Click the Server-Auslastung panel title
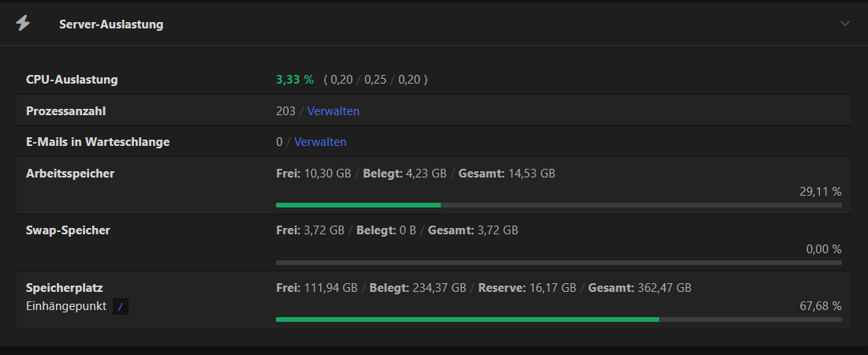The width and height of the screenshot is (868, 355). coord(111,24)
